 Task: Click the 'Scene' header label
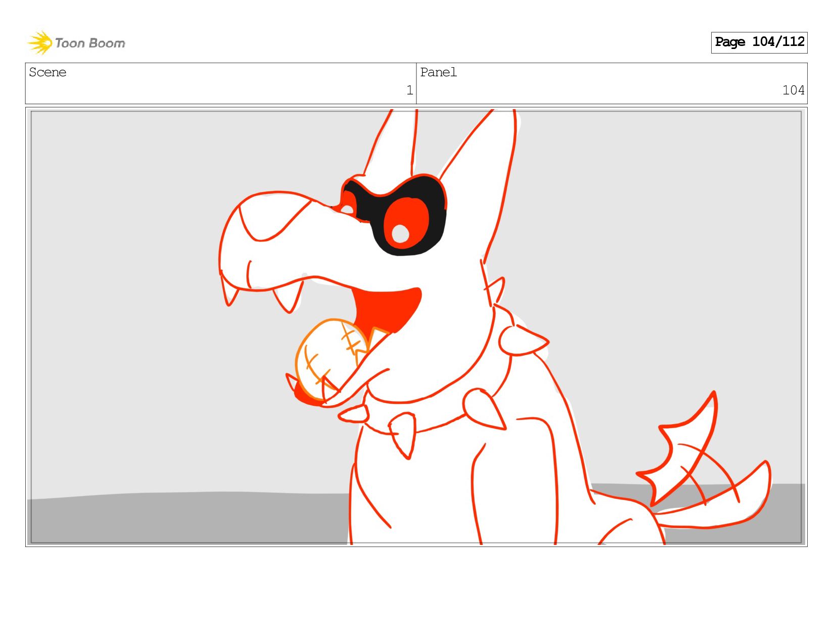tap(48, 72)
